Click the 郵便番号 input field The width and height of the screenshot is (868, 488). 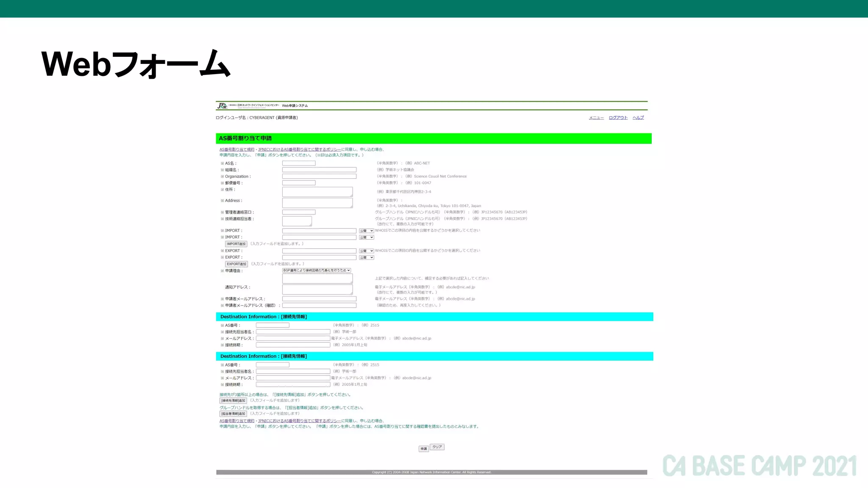pos(299,183)
